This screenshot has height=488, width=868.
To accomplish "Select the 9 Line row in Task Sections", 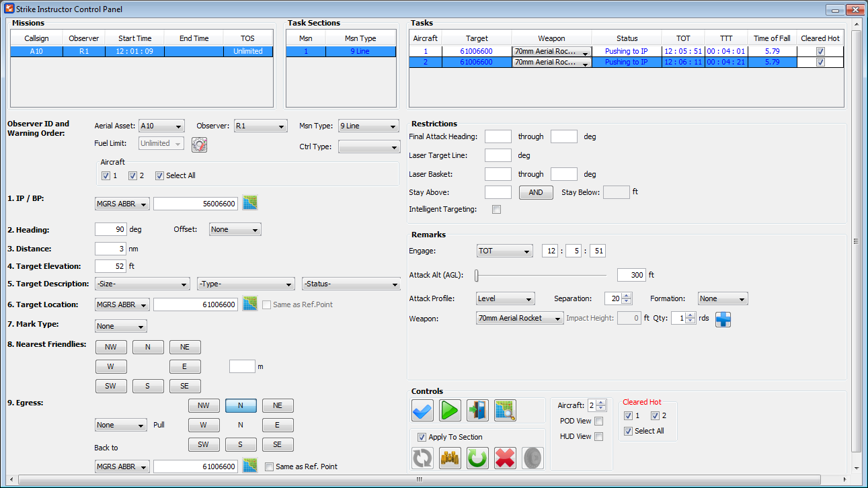I will pos(342,51).
